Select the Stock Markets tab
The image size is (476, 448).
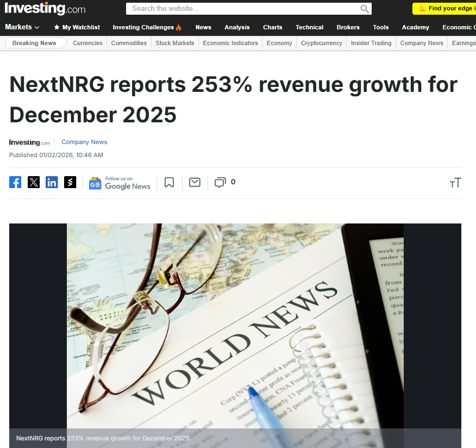coord(175,43)
